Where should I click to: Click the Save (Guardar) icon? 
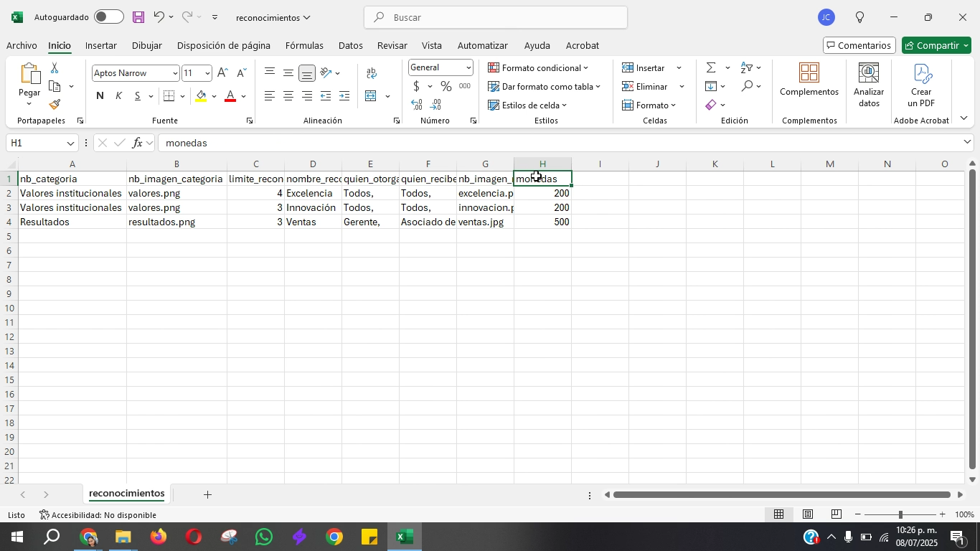[x=138, y=17]
